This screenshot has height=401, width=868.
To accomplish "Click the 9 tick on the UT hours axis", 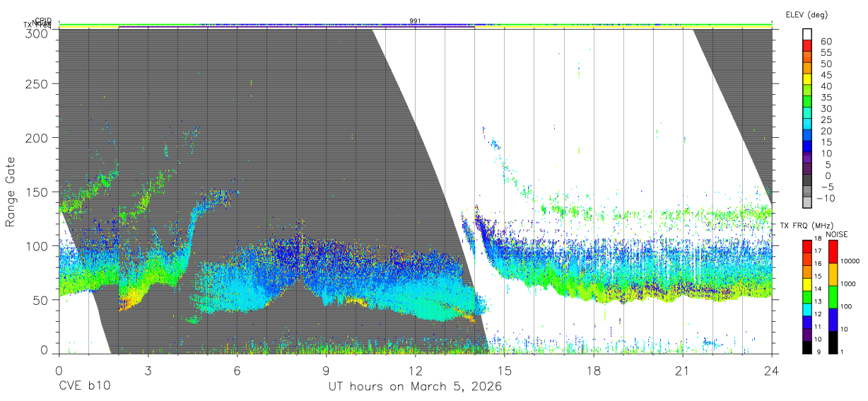I will (326, 370).
